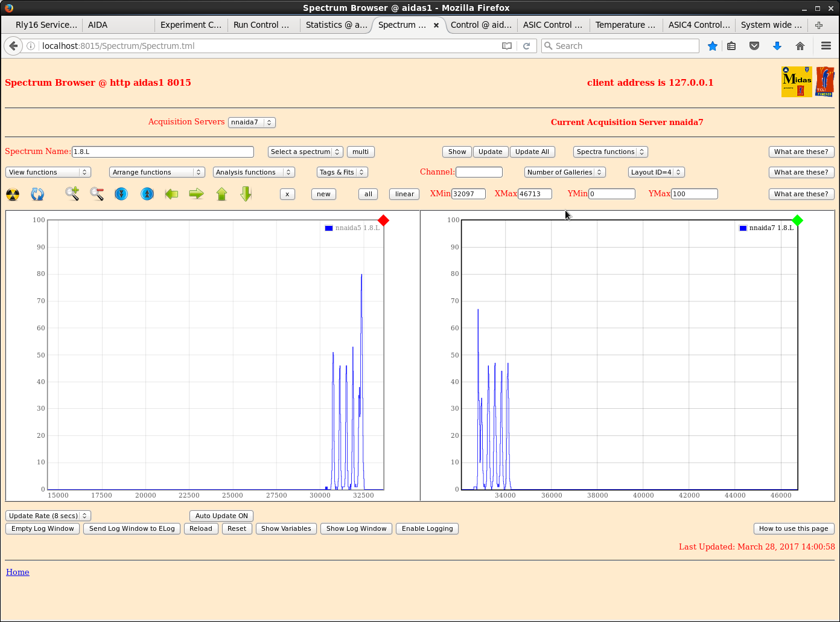Click the How to use this page button

click(794, 528)
